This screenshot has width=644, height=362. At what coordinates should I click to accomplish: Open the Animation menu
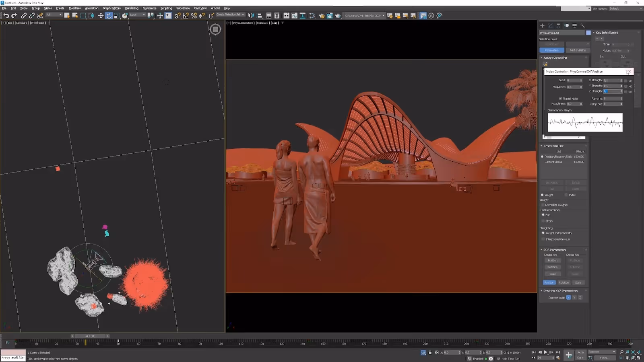pyautogui.click(x=91, y=8)
